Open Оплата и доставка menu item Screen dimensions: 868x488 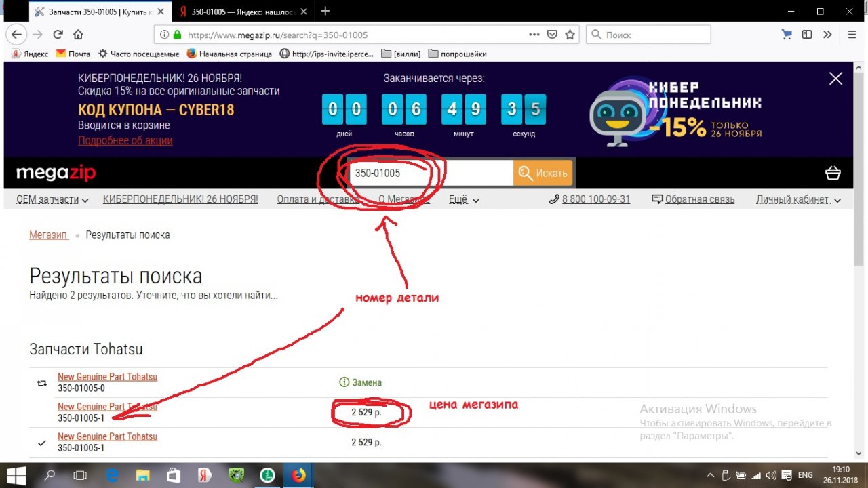coord(317,199)
